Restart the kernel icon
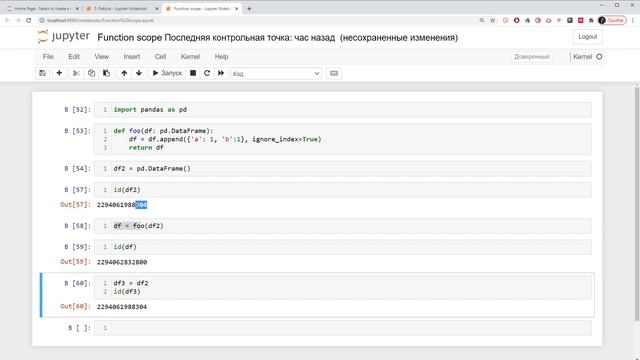The image size is (640, 360). click(x=207, y=73)
